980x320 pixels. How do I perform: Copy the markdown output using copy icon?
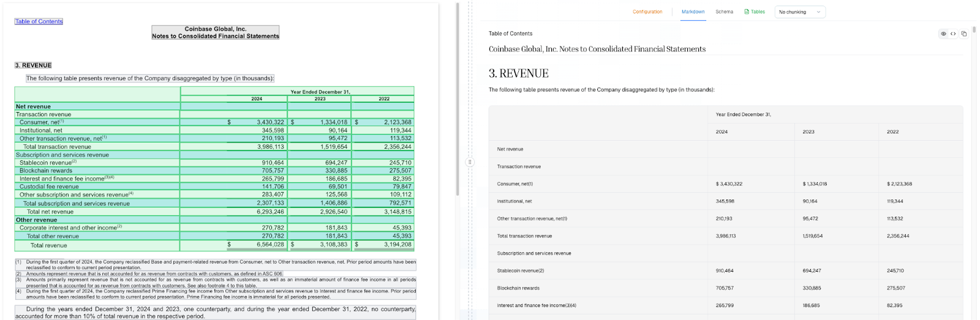coord(964,34)
